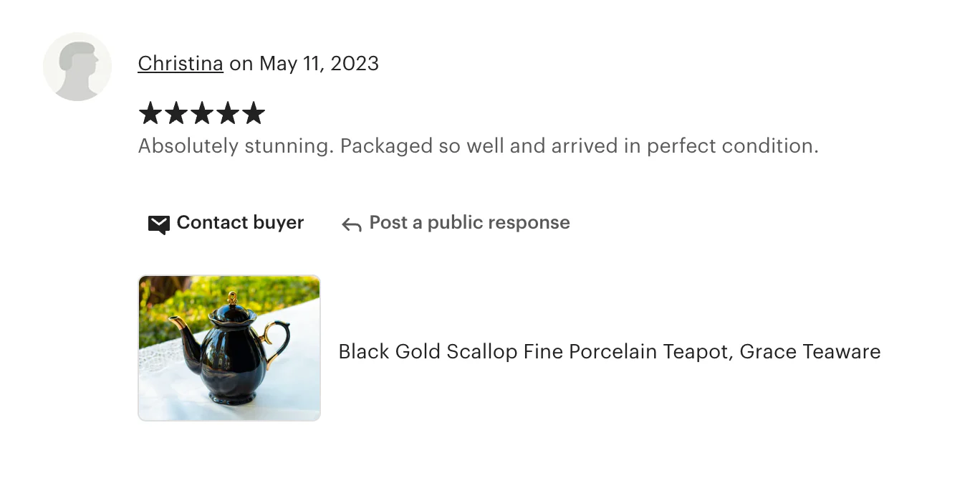980x486 pixels.
Task: Click the reply arrow icon before Post a public response
Action: pos(350,224)
